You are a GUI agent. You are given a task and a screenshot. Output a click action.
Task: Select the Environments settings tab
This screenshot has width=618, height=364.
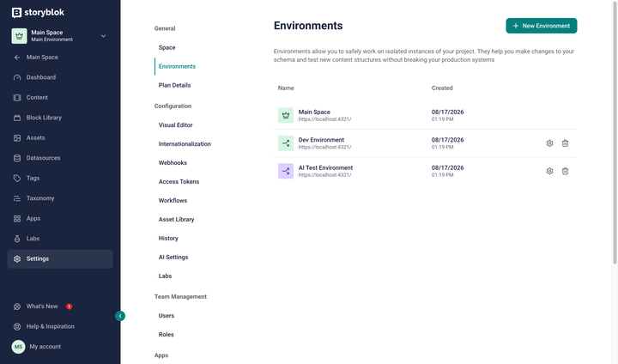[x=177, y=66]
